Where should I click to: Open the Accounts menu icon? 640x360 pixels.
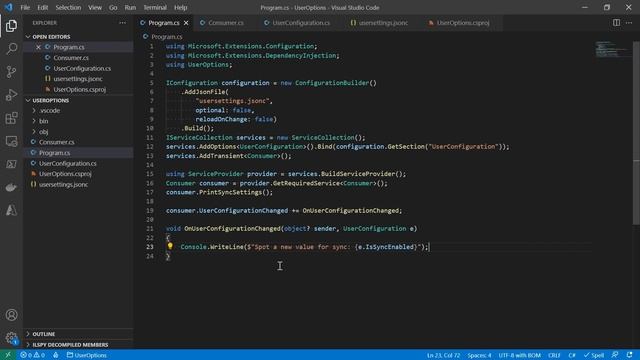11,315
